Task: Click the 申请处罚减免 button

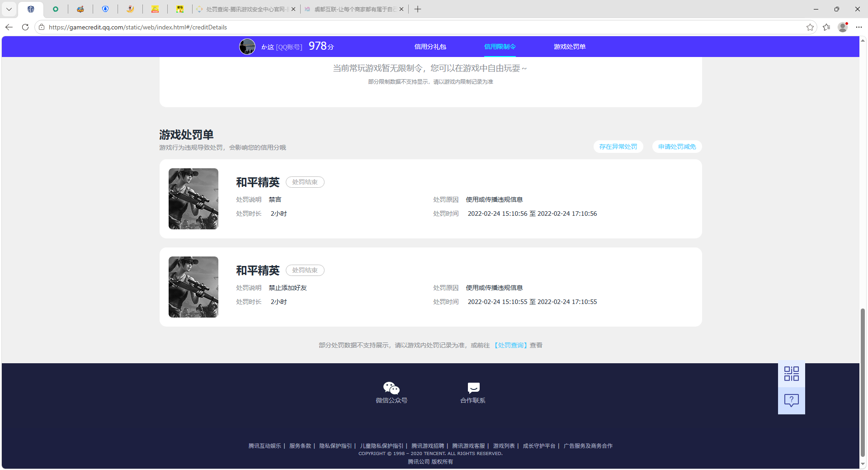Action: pyautogui.click(x=677, y=147)
